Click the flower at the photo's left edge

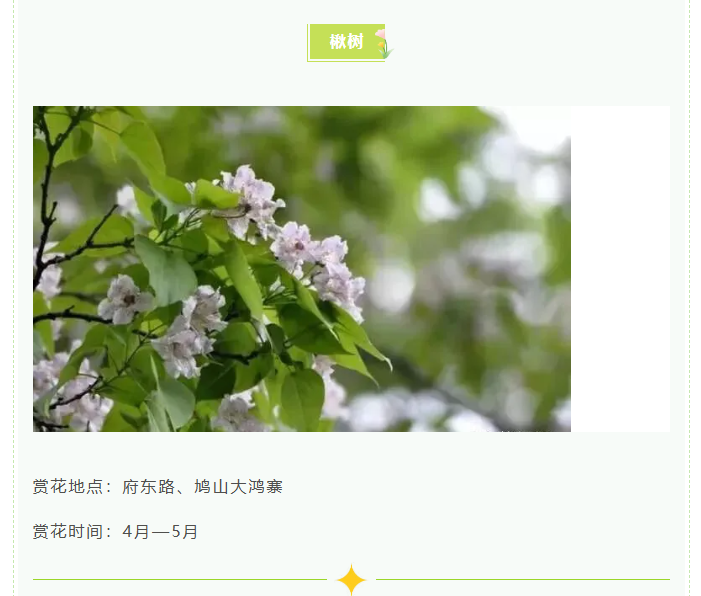[x=47, y=277]
